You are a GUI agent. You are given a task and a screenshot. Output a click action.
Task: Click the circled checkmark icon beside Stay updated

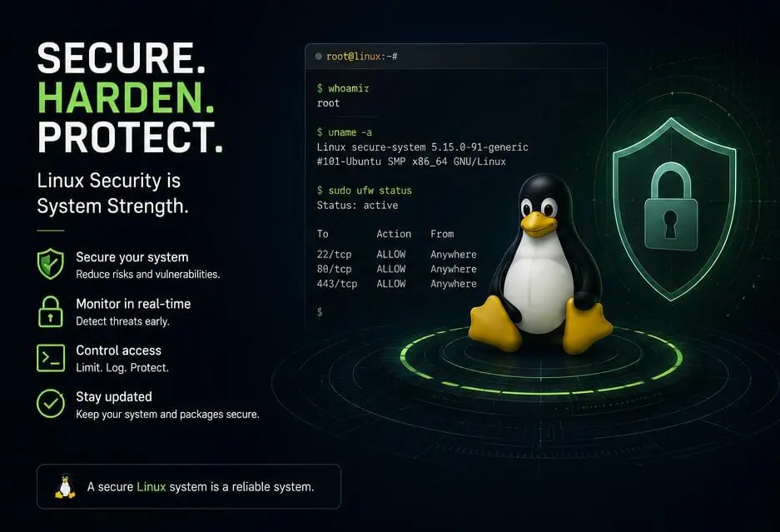pos(51,403)
